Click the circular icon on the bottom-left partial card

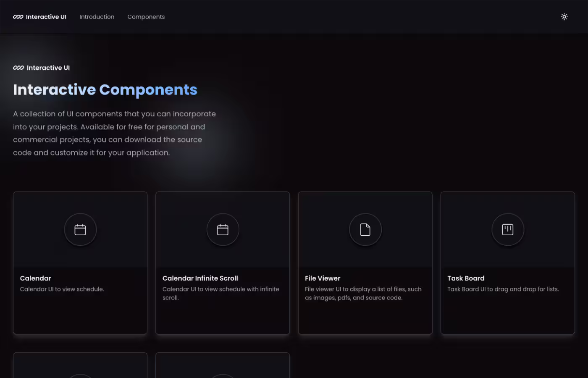[x=80, y=376]
